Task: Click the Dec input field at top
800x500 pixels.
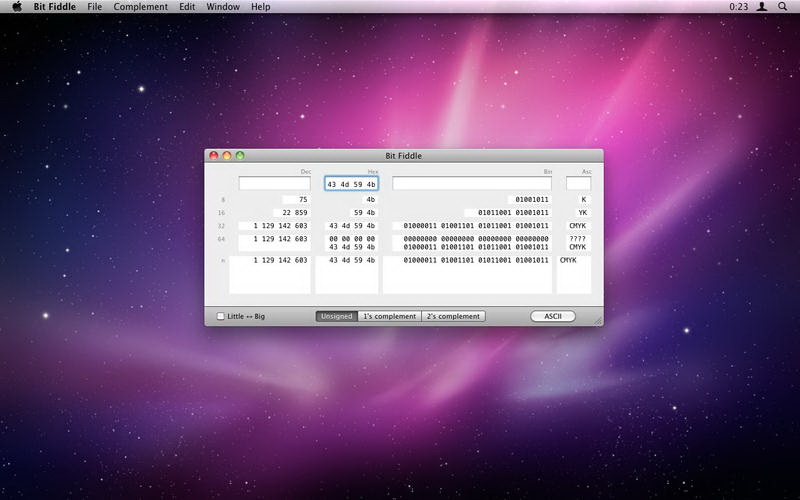Action: click(x=274, y=184)
